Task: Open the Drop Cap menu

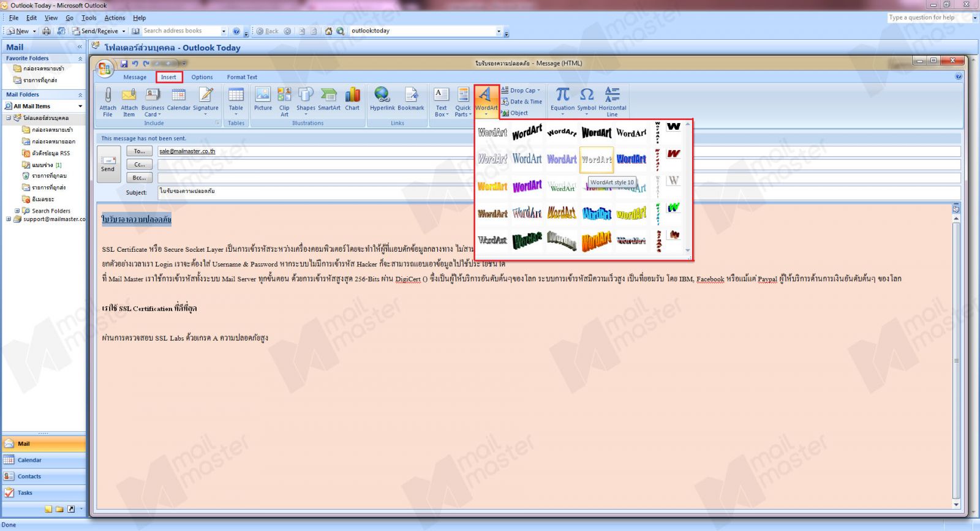Action: click(521, 90)
